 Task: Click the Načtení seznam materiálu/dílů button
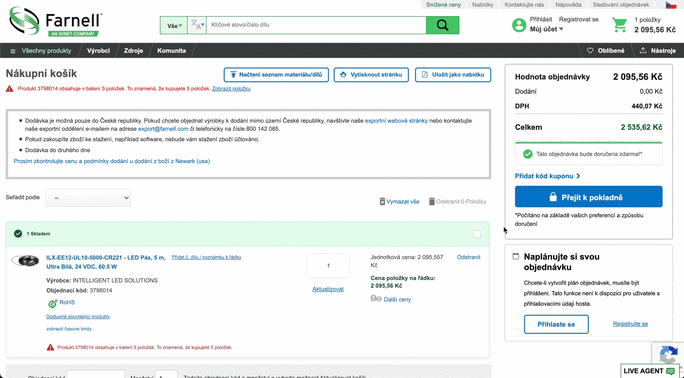click(x=276, y=75)
